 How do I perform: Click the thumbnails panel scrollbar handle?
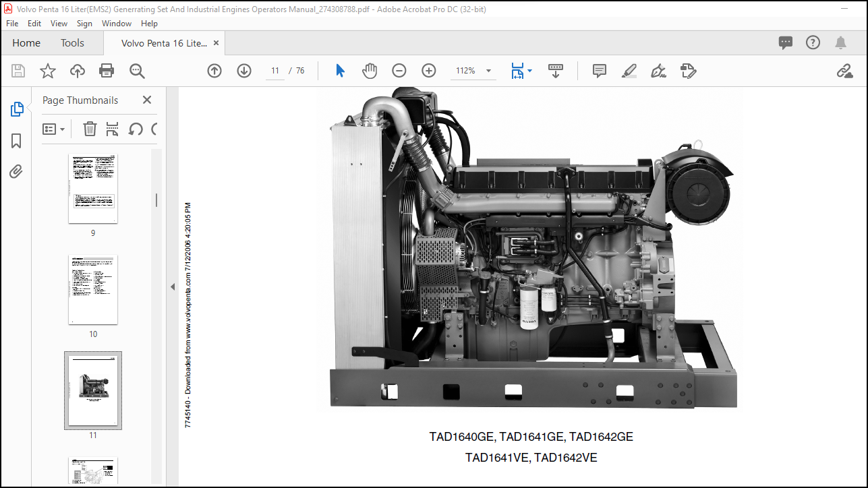[156, 200]
